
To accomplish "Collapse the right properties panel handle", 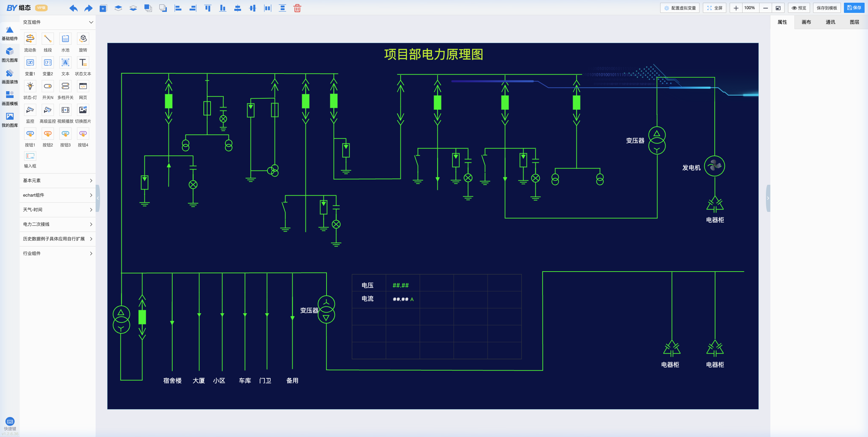I will click(x=768, y=198).
